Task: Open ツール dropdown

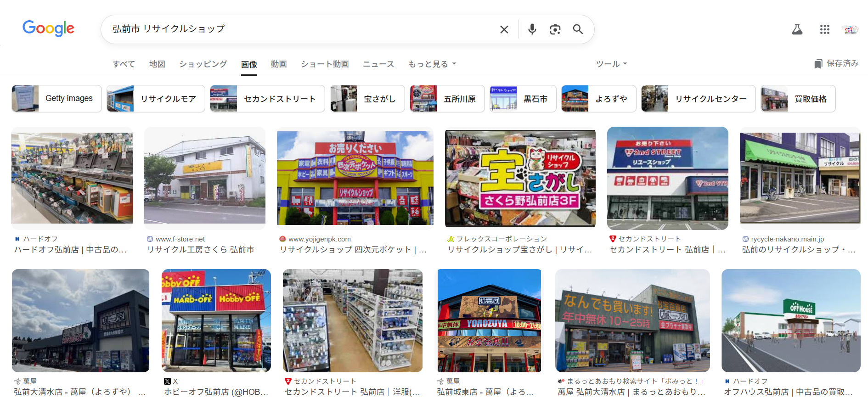Action: point(611,64)
